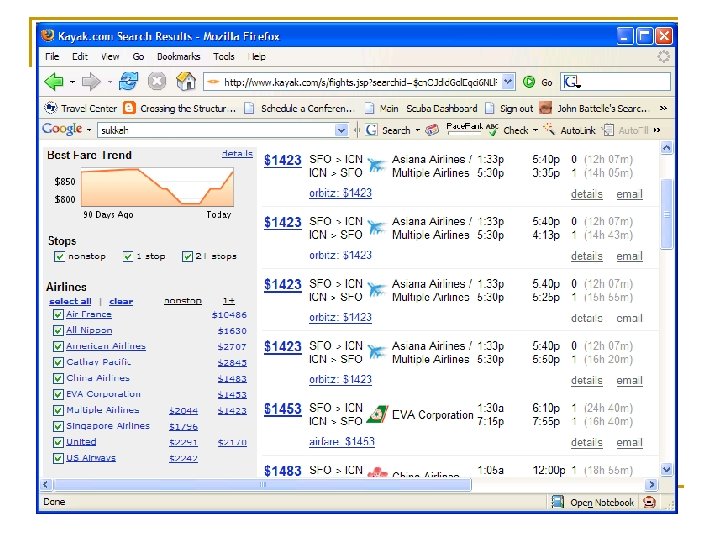
Task: Click the AutoLink wand icon
Action: point(549,129)
